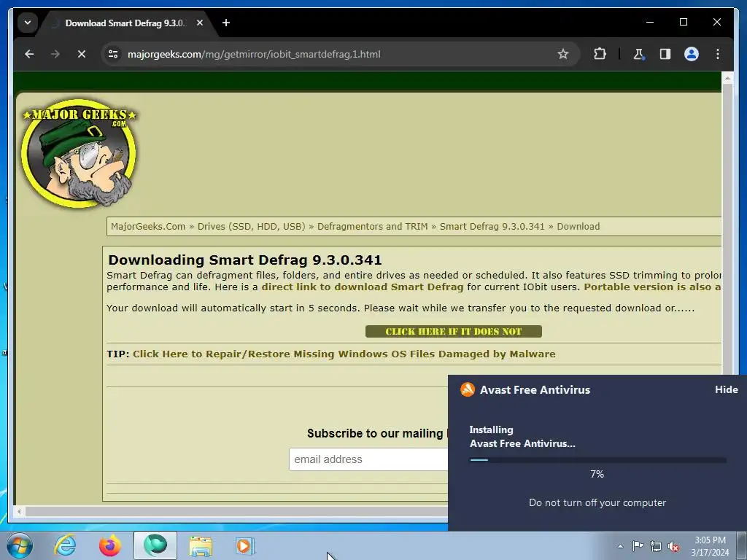
Task: Open MajorGeeks.Com breadcrumb link
Action: (148, 227)
